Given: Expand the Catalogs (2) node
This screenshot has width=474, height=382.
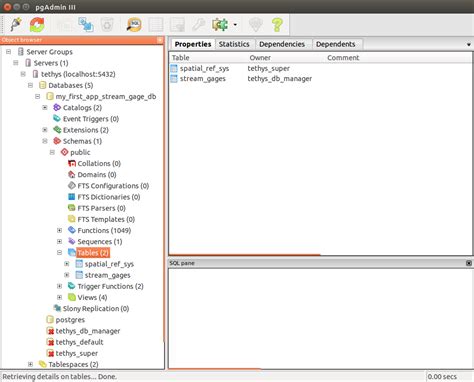Looking at the screenshot, I should [45, 108].
